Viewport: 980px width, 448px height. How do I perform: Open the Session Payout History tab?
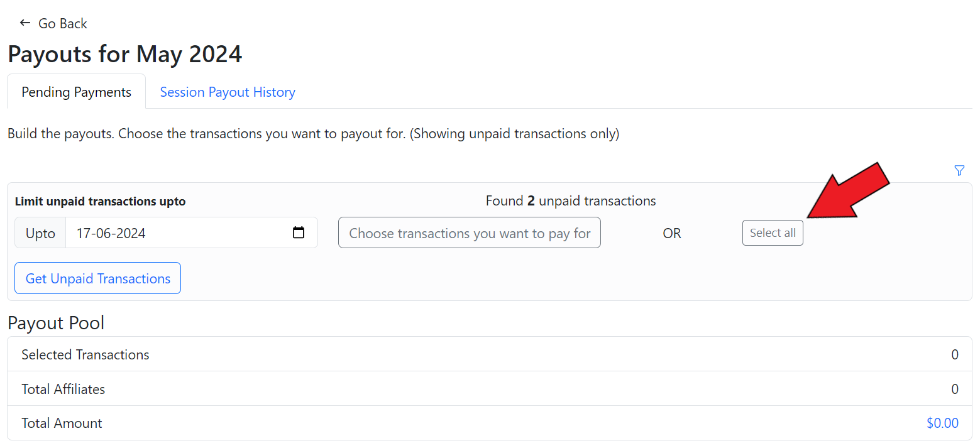coord(228,92)
